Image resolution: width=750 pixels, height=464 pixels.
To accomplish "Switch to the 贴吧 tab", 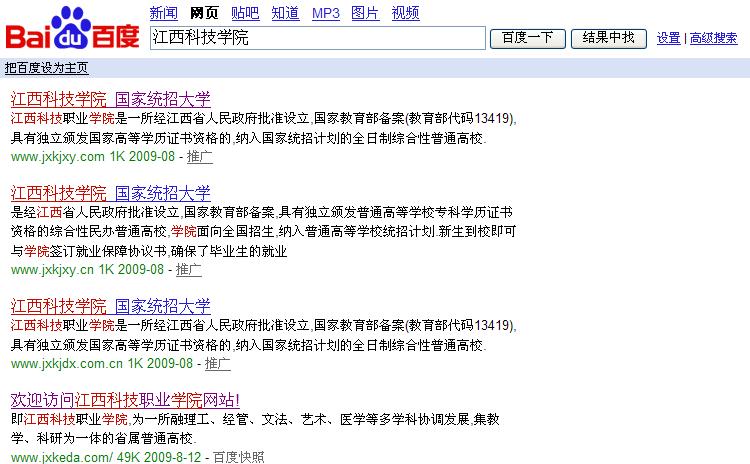I will [x=245, y=13].
